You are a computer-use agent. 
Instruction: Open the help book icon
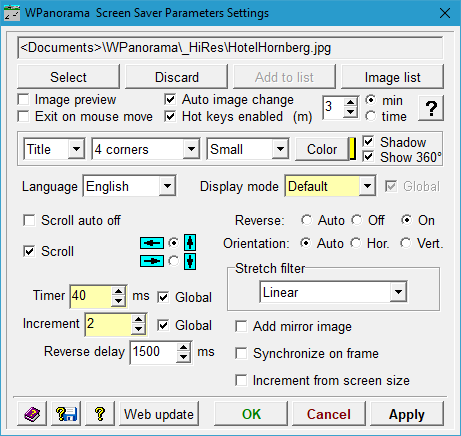coord(32,414)
